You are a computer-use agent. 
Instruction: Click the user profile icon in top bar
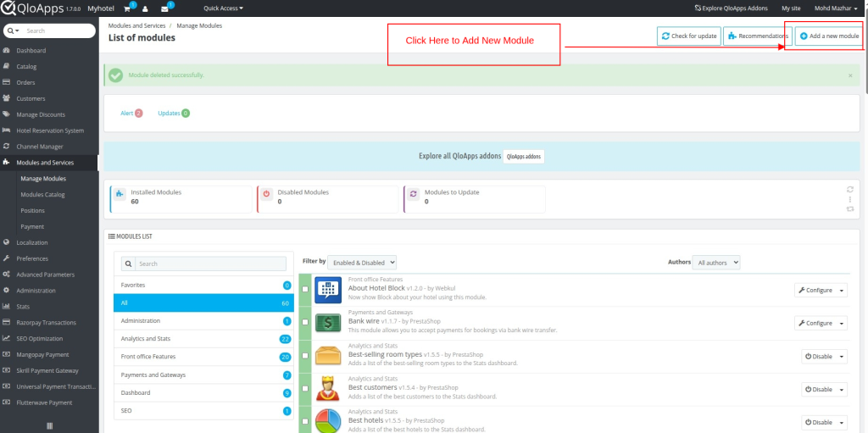tap(145, 8)
